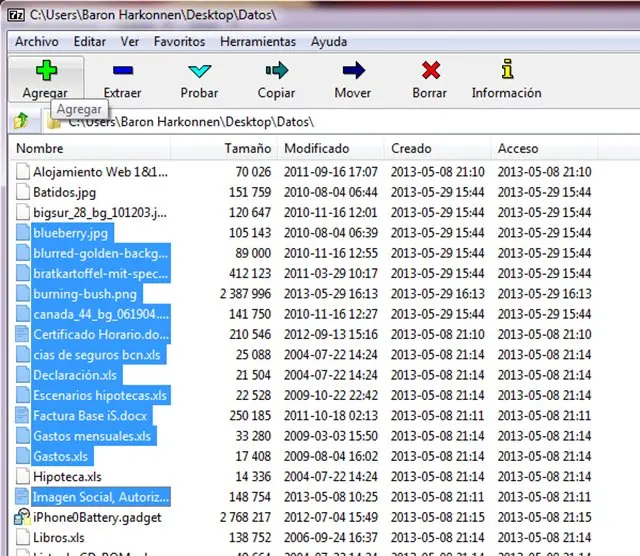Click the Copiar toolbar icon
Viewport: 640px width, 556px height.
click(x=276, y=71)
